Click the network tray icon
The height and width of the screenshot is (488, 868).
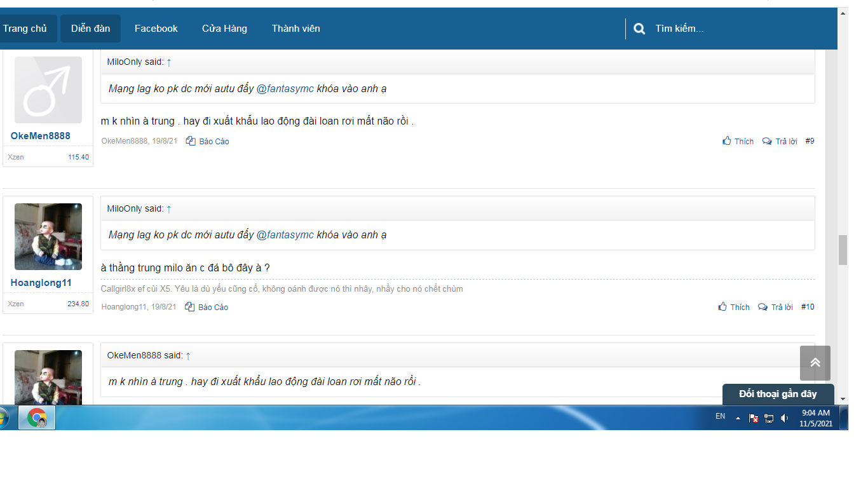pos(769,418)
